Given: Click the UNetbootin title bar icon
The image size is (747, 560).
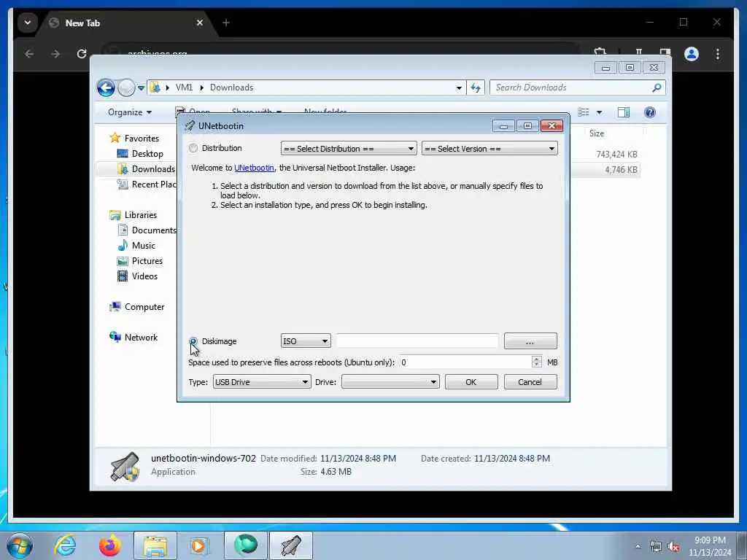Looking at the screenshot, I should pos(190,125).
